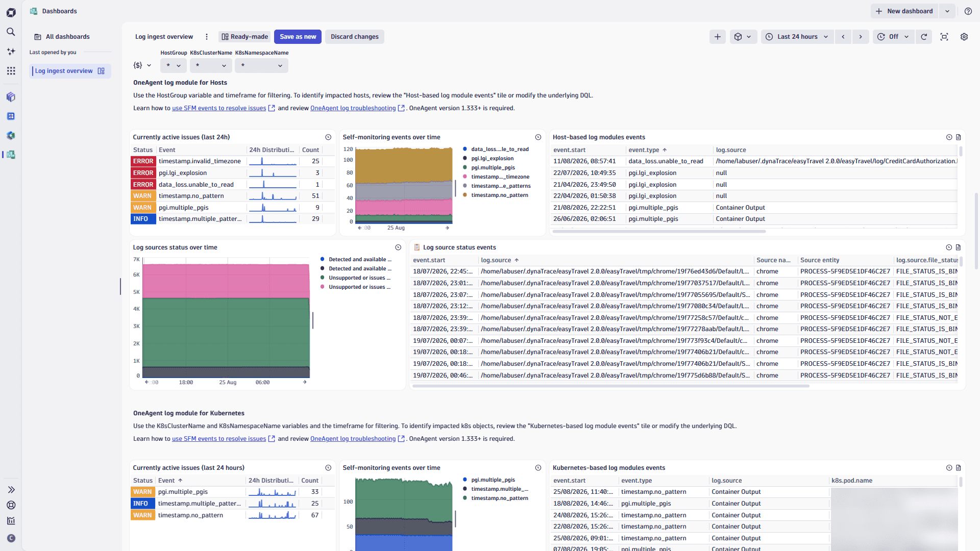The height and width of the screenshot is (551, 980).
Task: Open the Log ingest overview more options menu
Action: [x=207, y=37]
